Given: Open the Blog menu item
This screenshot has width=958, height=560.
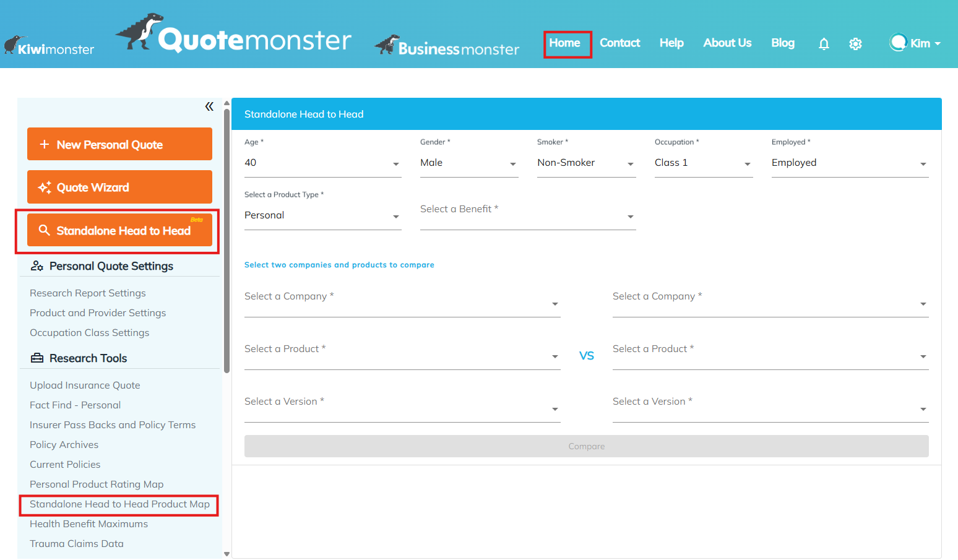Looking at the screenshot, I should pyautogui.click(x=783, y=43).
